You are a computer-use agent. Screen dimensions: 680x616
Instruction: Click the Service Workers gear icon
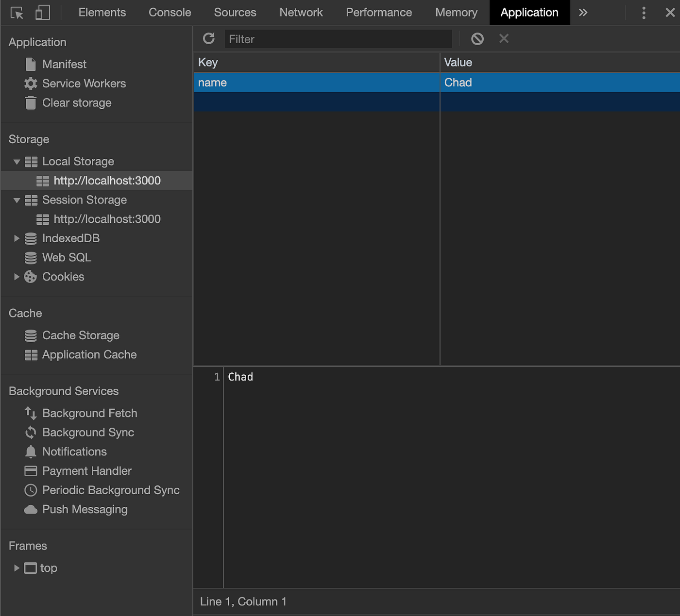31,83
